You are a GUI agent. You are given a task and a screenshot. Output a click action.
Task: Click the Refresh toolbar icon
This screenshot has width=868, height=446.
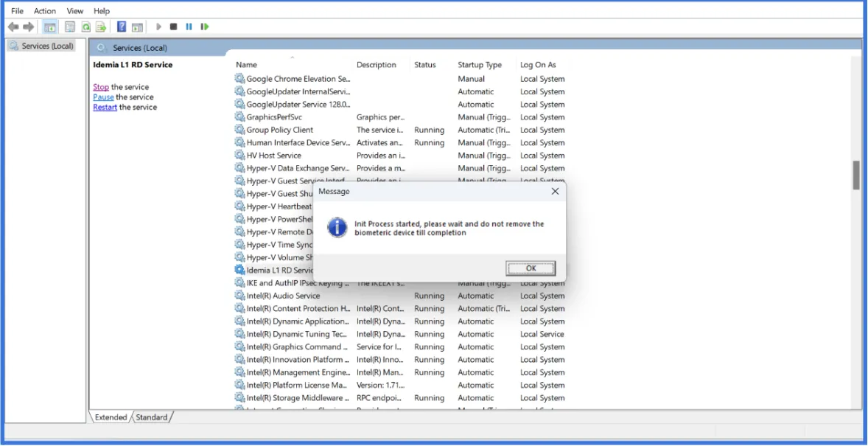(x=85, y=27)
